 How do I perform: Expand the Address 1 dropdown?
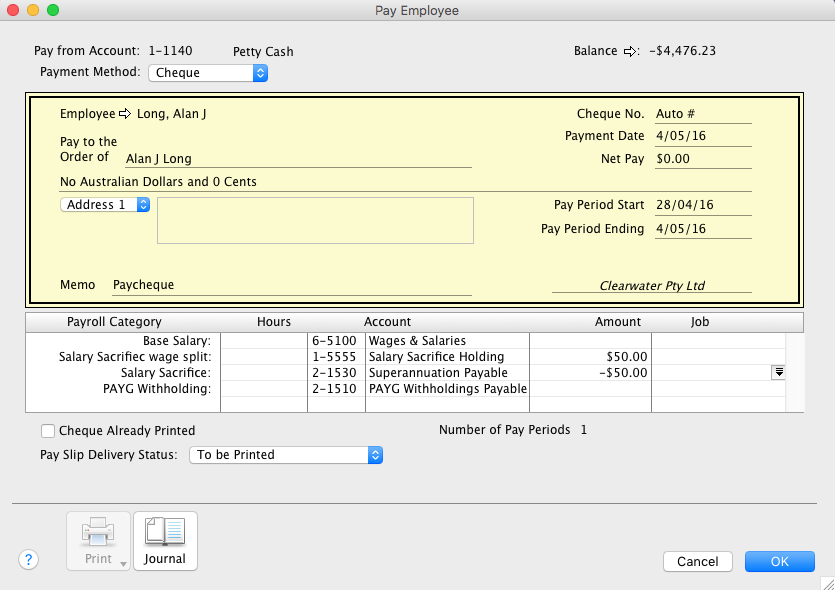pos(106,205)
